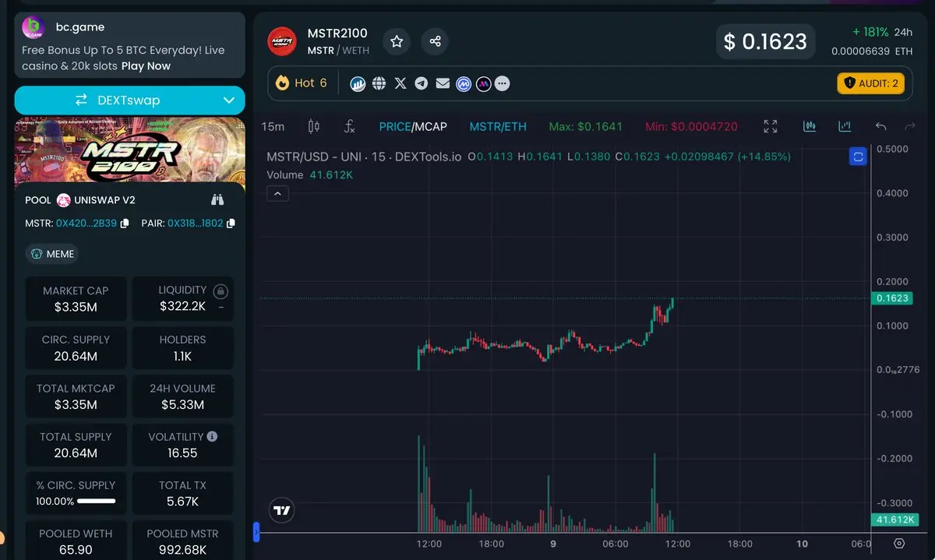Click the current price label 0.1623 on axis
The height and width of the screenshot is (560, 935).
[893, 298]
